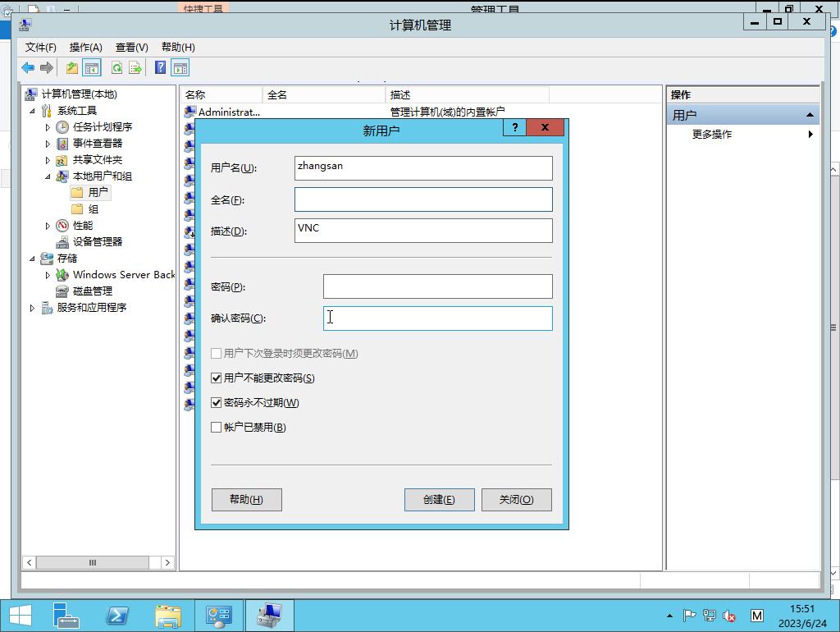840x632 pixels.
Task: Click the Refresh toolbar icon
Action: [116, 68]
